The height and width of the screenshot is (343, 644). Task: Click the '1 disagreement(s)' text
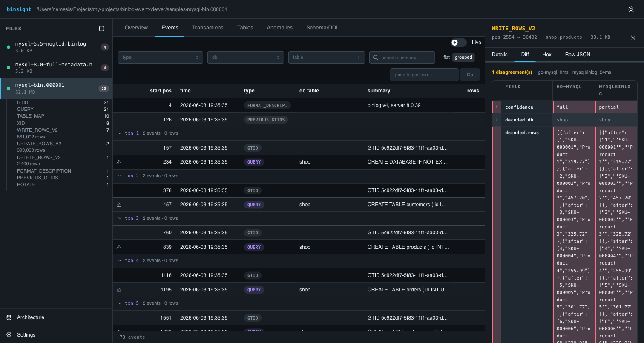(x=512, y=72)
